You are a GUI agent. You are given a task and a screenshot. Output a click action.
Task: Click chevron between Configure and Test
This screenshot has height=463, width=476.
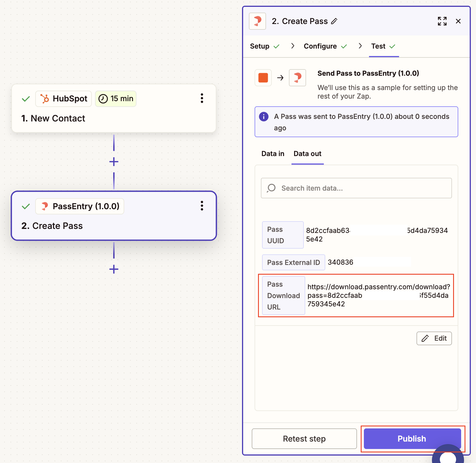(x=360, y=46)
